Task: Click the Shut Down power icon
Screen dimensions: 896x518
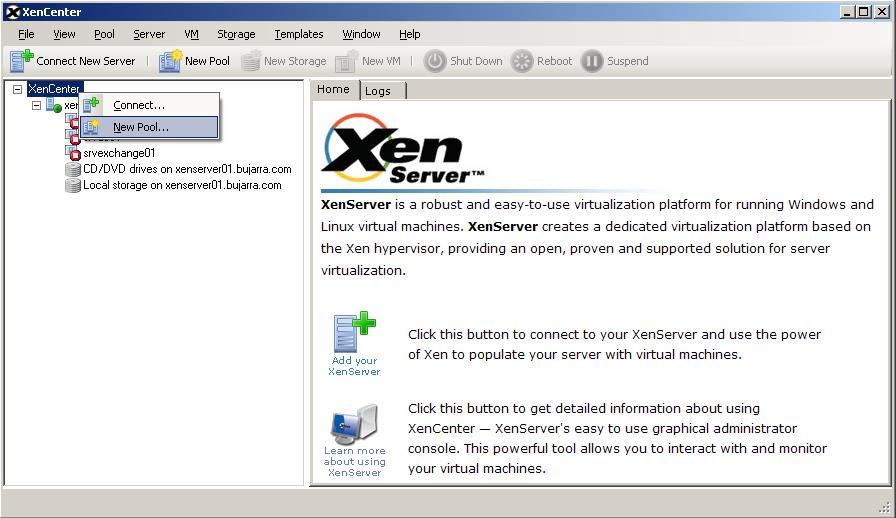Action: tap(435, 61)
